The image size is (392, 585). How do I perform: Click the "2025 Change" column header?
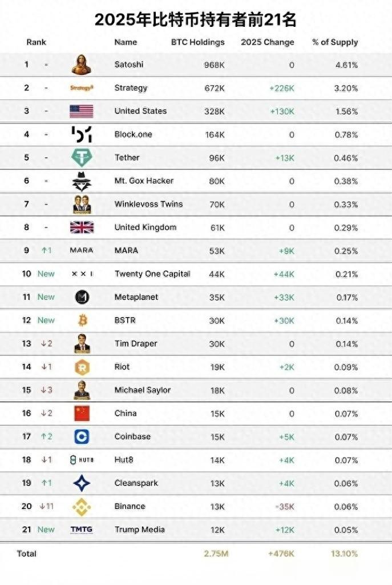pos(268,42)
